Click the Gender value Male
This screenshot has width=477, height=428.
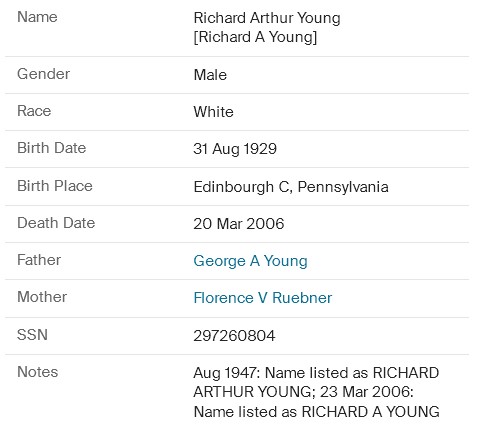(x=210, y=75)
